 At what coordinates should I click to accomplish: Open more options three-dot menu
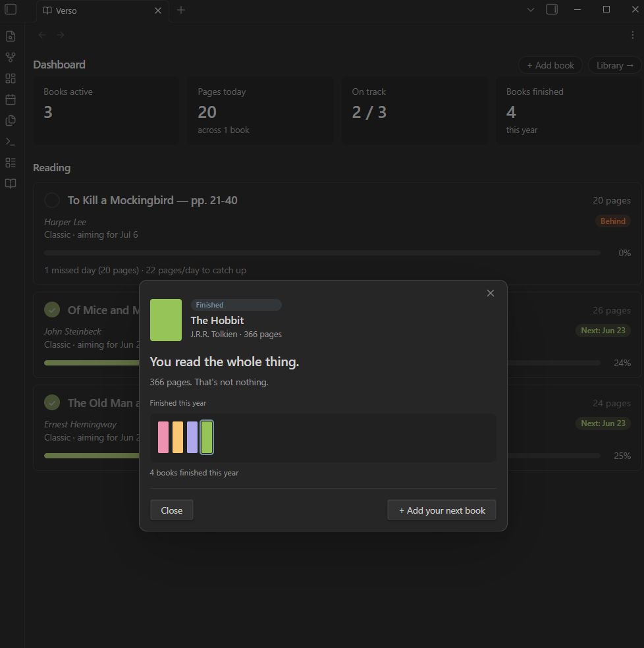pyautogui.click(x=632, y=35)
